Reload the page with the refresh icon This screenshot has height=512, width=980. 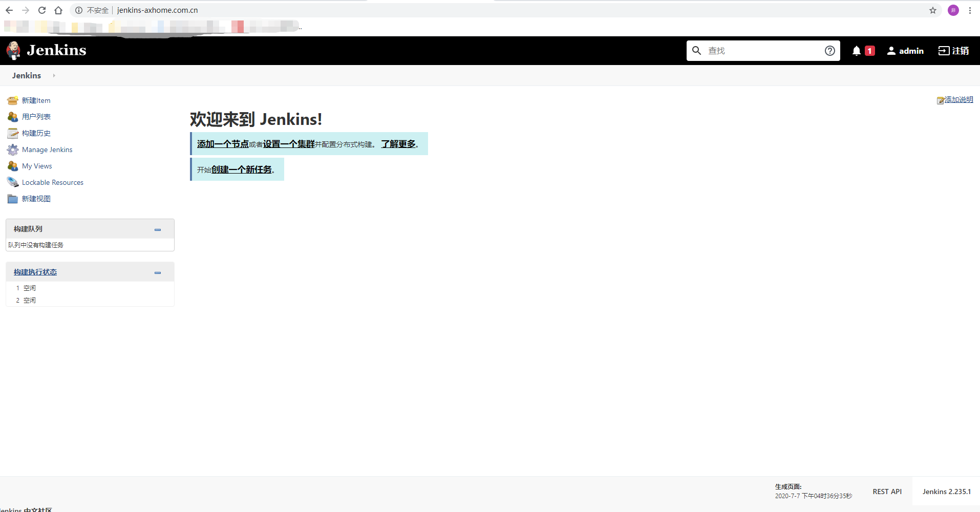pos(42,10)
